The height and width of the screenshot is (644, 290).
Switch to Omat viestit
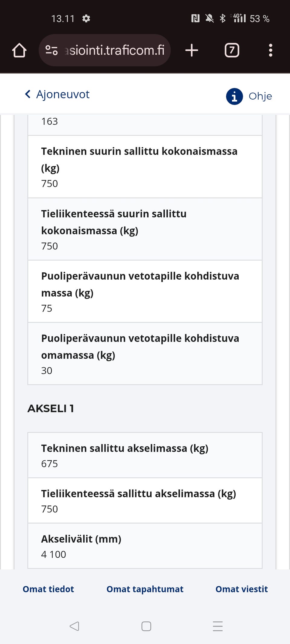tap(241, 589)
